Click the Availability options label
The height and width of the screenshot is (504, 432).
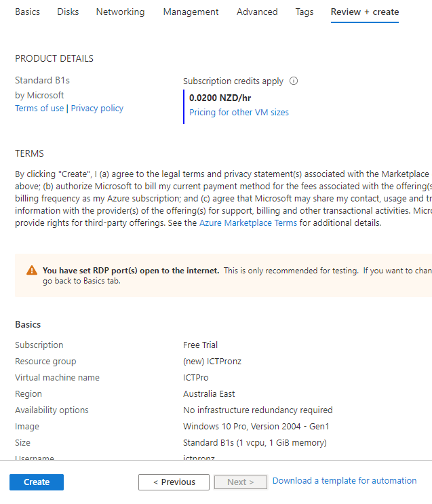click(x=52, y=410)
